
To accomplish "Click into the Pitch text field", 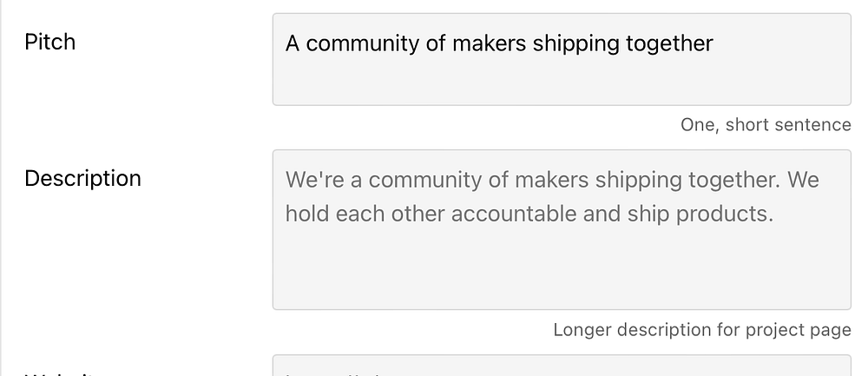I will [561, 59].
